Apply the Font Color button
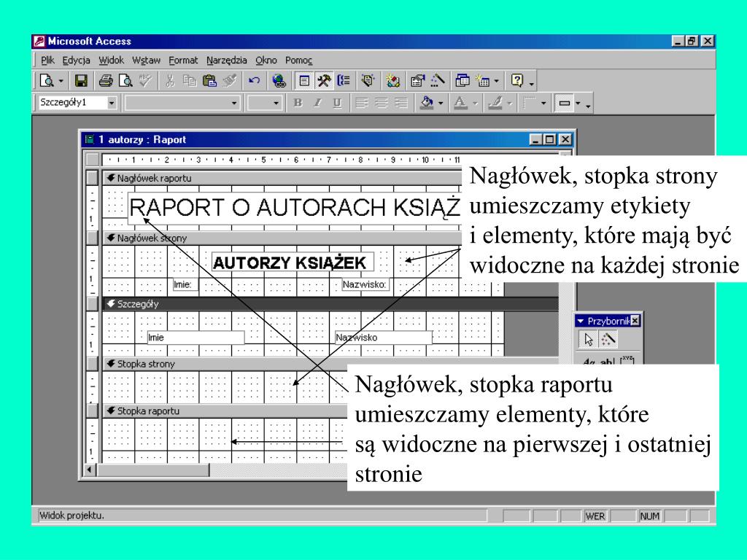This screenshot has width=747, height=560. click(x=460, y=103)
